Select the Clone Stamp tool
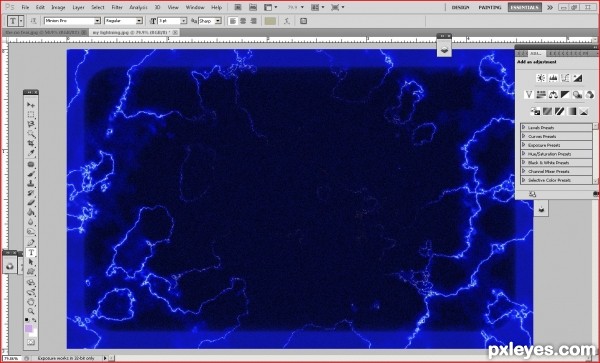Screen dimensions: 600x363 click(x=31, y=184)
